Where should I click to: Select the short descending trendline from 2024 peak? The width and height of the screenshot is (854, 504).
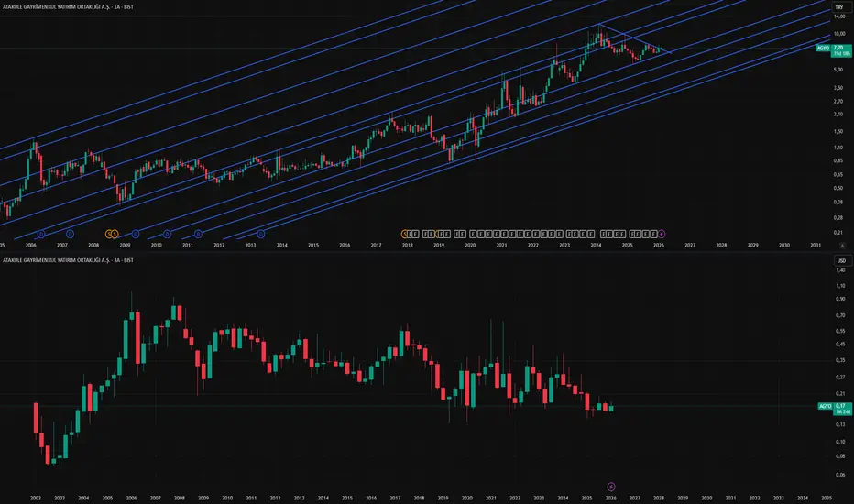click(x=635, y=38)
